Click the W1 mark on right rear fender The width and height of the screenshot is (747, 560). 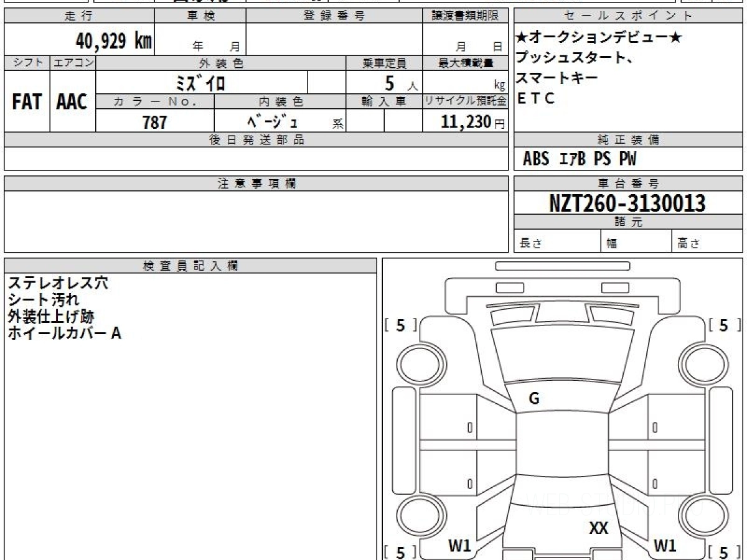pyautogui.click(x=665, y=546)
